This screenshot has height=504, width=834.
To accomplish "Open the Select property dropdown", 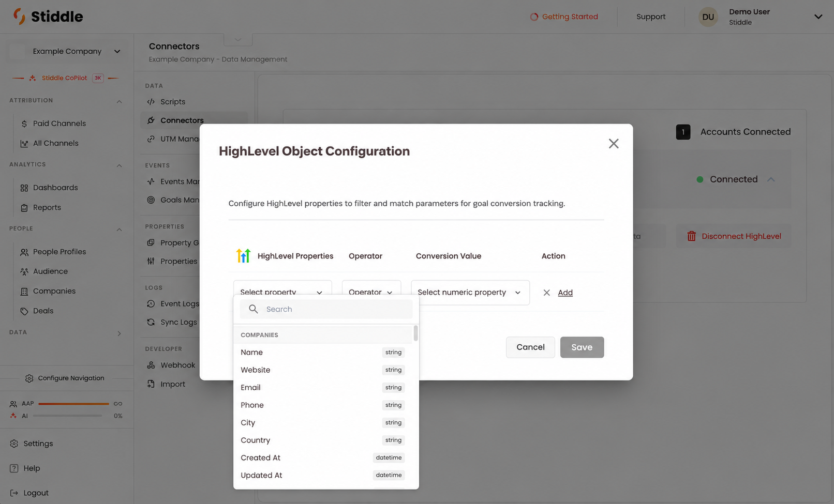I will click(282, 287).
